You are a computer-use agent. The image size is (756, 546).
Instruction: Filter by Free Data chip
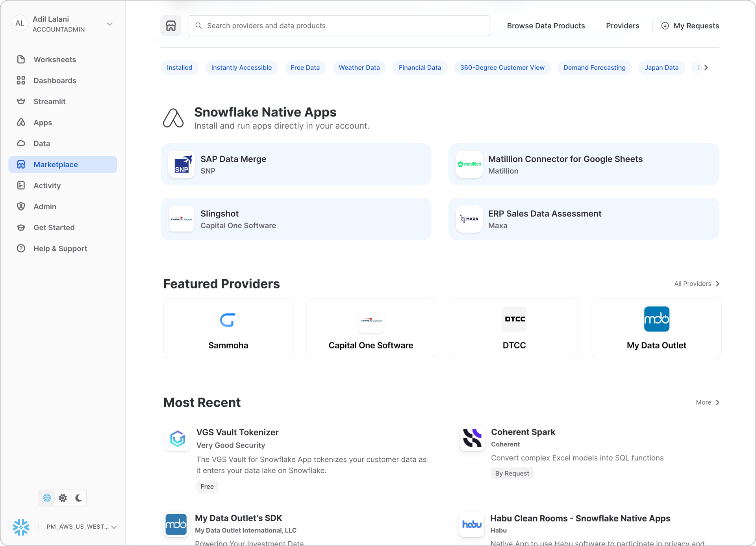click(x=305, y=68)
